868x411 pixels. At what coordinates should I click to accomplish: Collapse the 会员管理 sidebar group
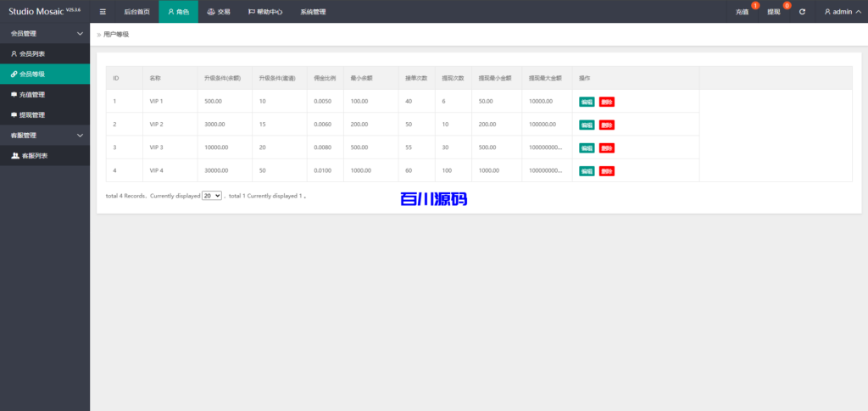click(80, 33)
